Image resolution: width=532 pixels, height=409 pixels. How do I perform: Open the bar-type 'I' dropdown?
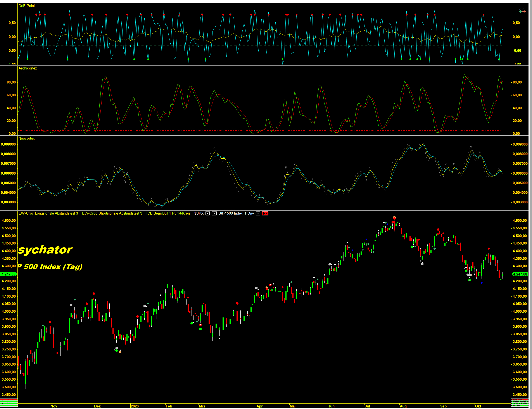tap(214, 213)
